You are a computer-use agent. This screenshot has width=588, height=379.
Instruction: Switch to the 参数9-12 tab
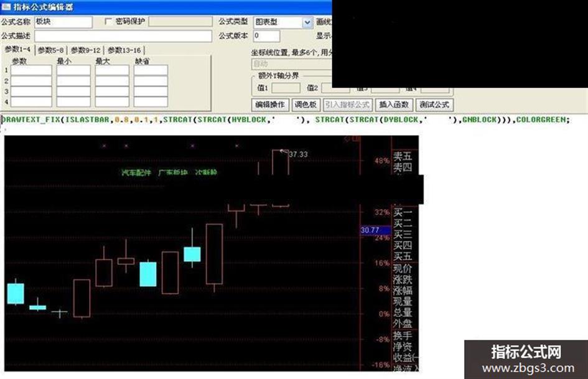(85, 50)
